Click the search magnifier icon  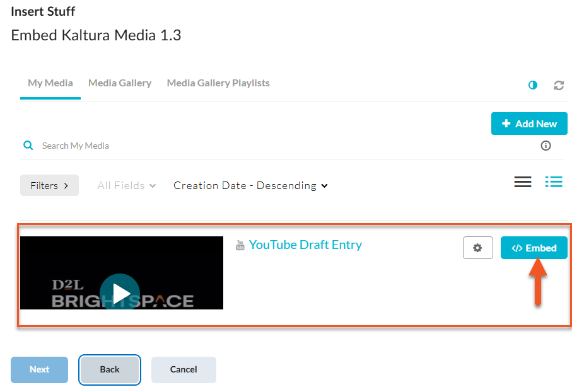(x=28, y=146)
